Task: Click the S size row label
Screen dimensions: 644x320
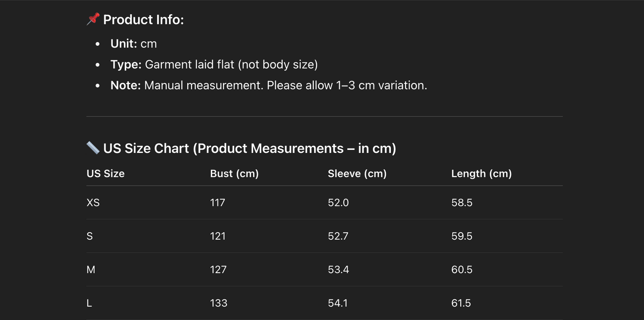Action: point(90,236)
